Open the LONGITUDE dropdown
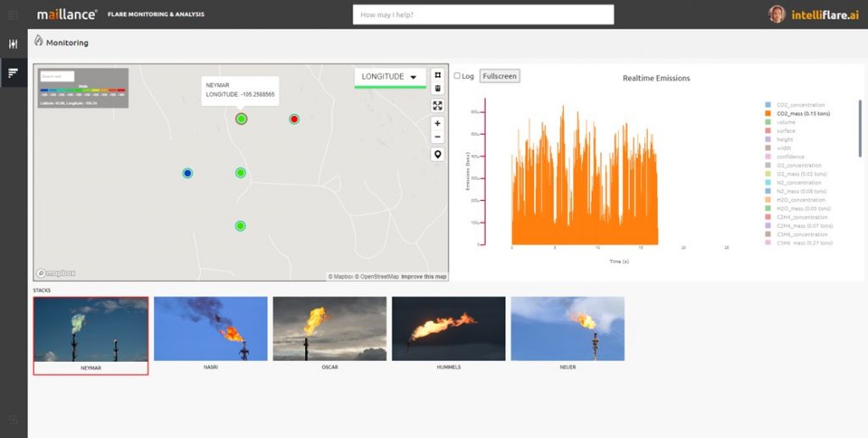 click(390, 77)
